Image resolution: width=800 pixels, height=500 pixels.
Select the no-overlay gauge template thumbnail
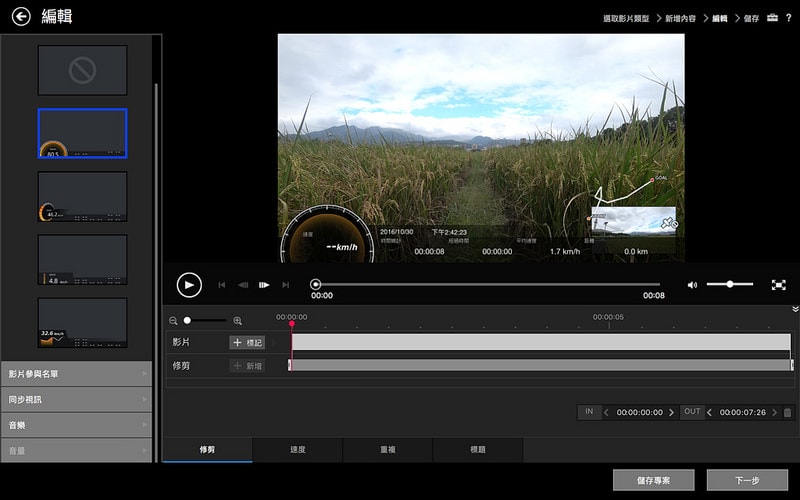82,70
